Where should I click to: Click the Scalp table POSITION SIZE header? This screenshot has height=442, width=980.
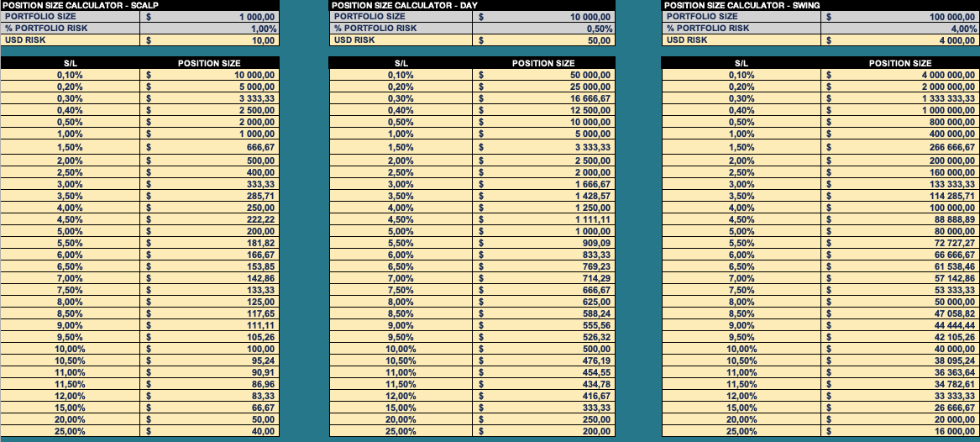(209, 63)
